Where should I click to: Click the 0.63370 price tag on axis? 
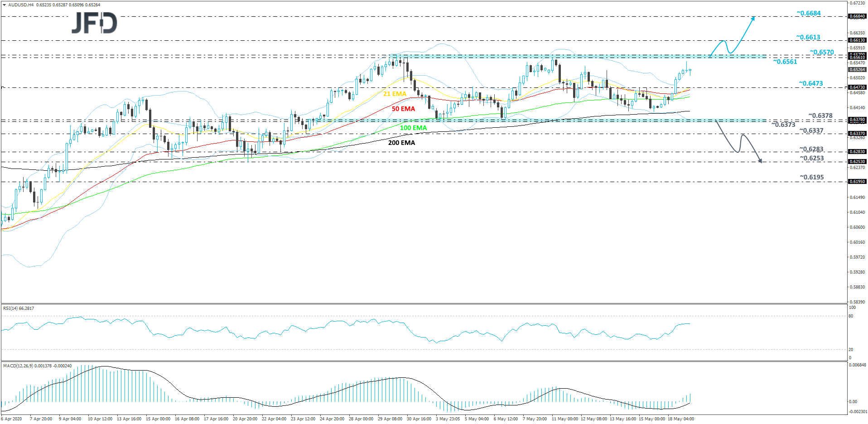click(857, 134)
